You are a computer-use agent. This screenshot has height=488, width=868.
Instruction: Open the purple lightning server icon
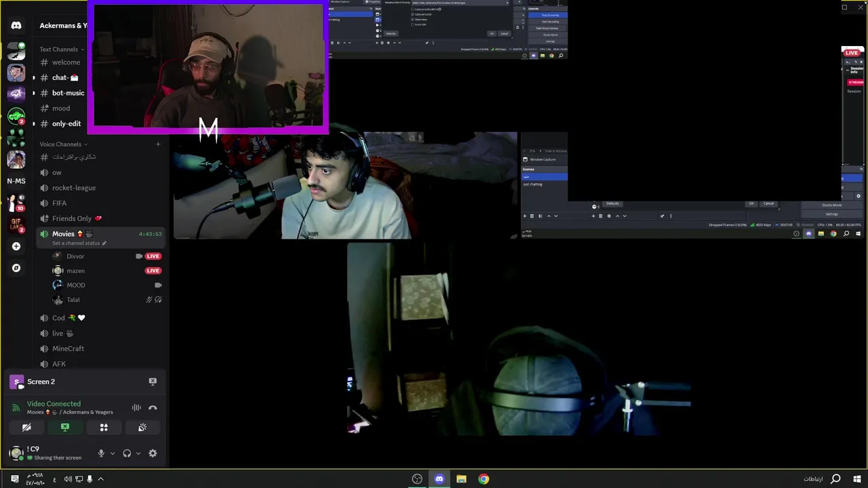click(x=16, y=94)
